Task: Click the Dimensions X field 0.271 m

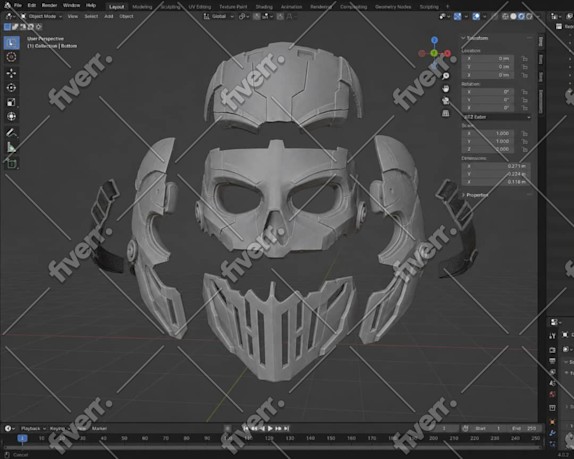Action: (496, 166)
